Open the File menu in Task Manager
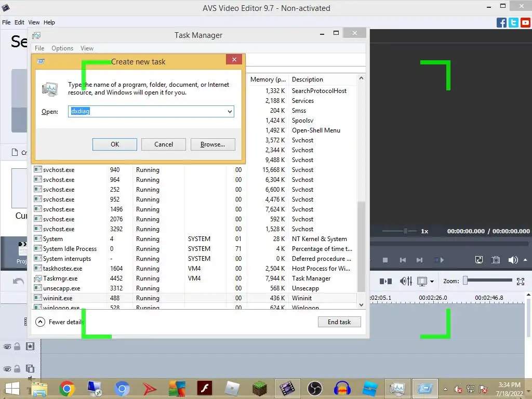The height and width of the screenshot is (399, 532). 39,48
